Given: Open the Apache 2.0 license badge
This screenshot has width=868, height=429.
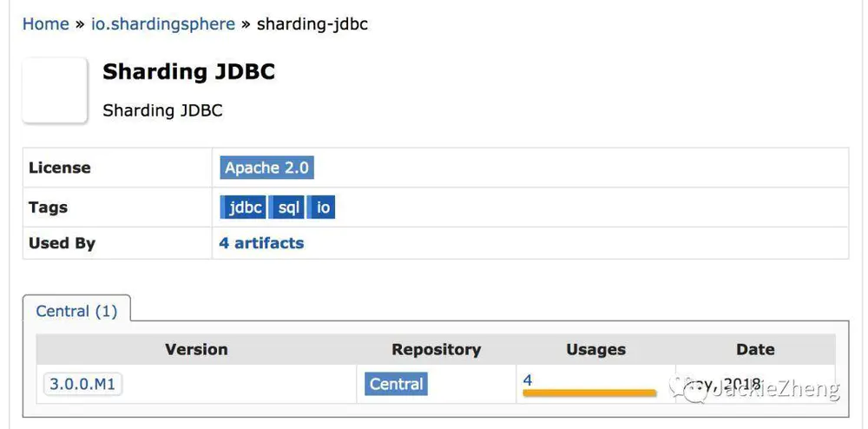Looking at the screenshot, I should pyautogui.click(x=266, y=168).
